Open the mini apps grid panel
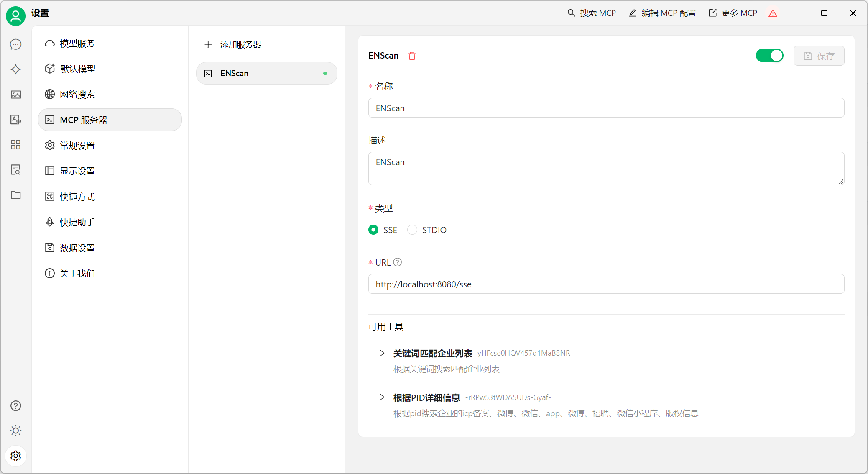This screenshot has width=868, height=474. 15,145
